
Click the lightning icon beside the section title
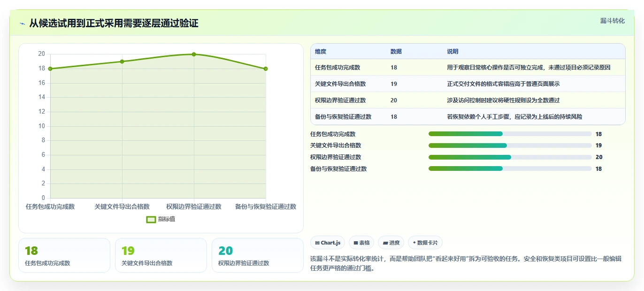[22, 23]
